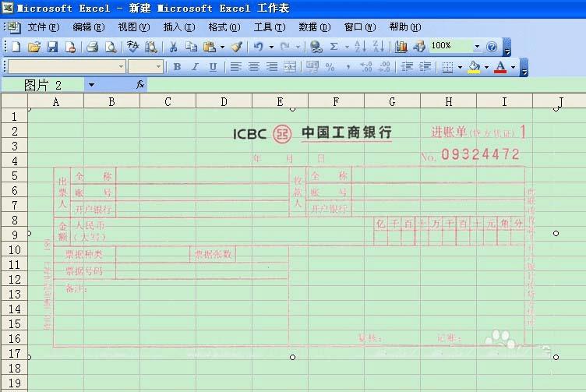Cut selection with the scissors icon
Screen dimensions: 586x392
pos(173,47)
